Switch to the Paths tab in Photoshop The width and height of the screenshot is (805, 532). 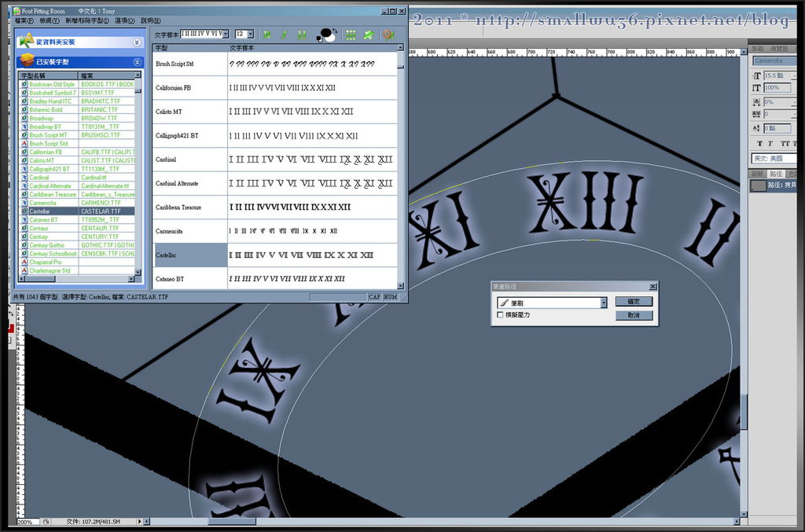pos(776,174)
